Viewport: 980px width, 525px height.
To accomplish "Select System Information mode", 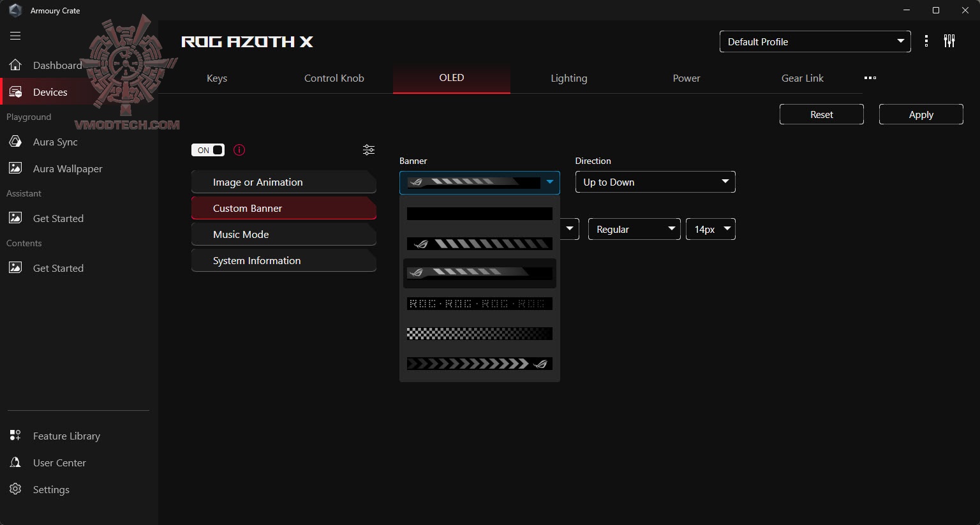I will 284,260.
